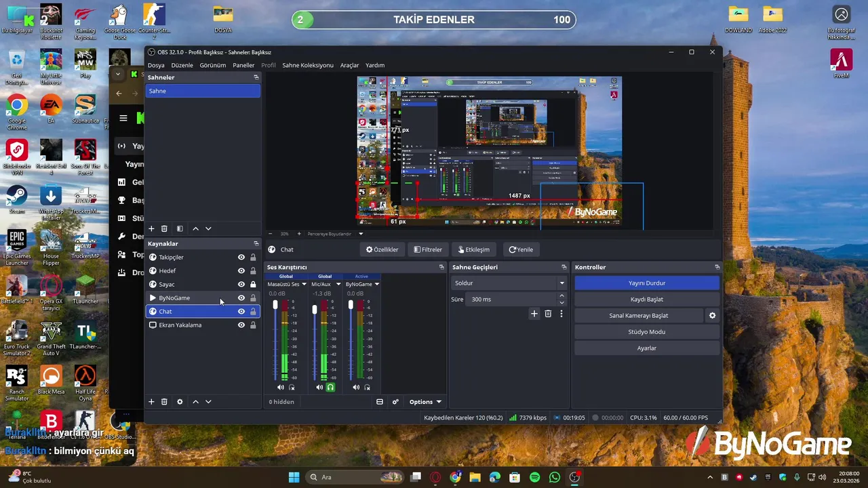Open the Dosya menu

tap(156, 66)
